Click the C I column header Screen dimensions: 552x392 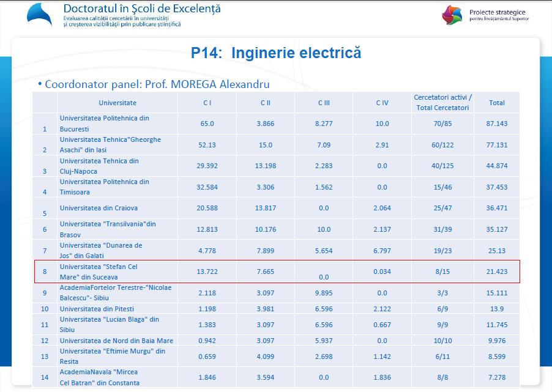[x=207, y=103]
